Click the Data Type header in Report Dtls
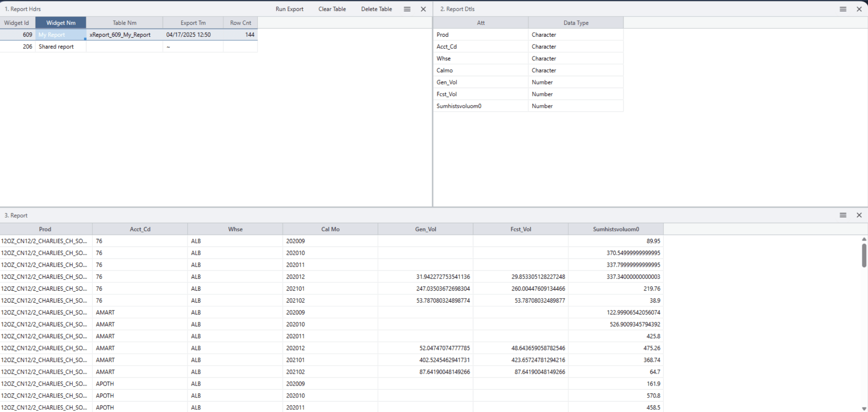This screenshot has width=868, height=412. pyautogui.click(x=575, y=22)
